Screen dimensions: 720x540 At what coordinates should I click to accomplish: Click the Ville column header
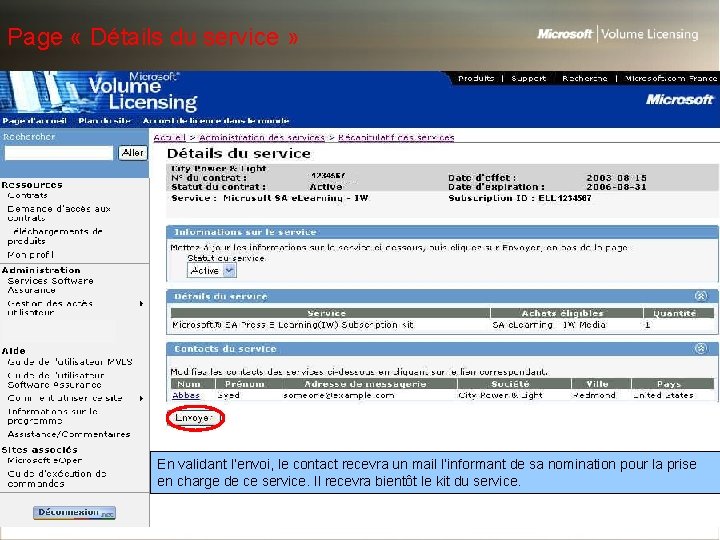(602, 384)
